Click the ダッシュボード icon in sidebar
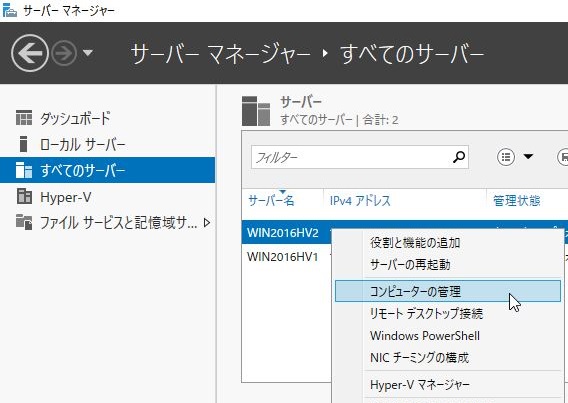This screenshot has width=568, height=403. [24, 118]
